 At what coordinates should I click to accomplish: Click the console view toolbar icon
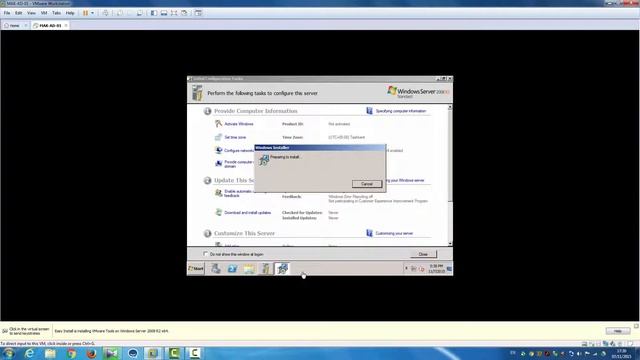pyautogui.click(x=198, y=13)
